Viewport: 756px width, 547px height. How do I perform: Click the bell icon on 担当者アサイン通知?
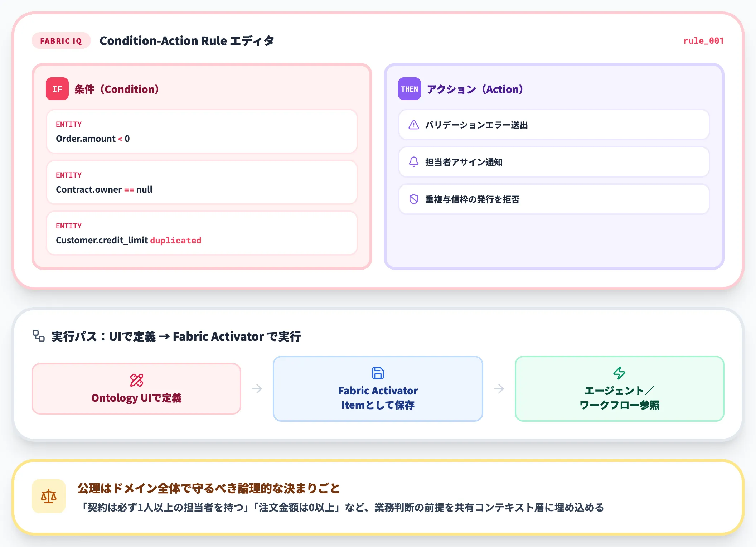pyautogui.click(x=414, y=162)
